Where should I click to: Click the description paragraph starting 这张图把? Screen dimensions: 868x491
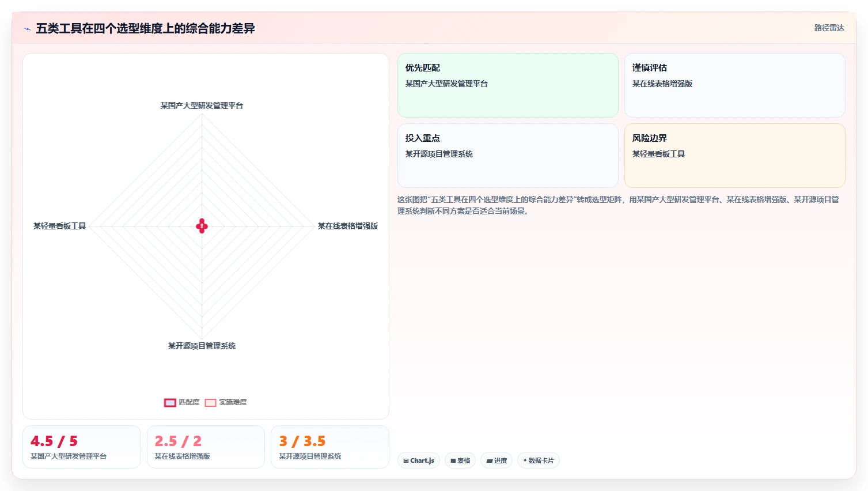point(618,205)
